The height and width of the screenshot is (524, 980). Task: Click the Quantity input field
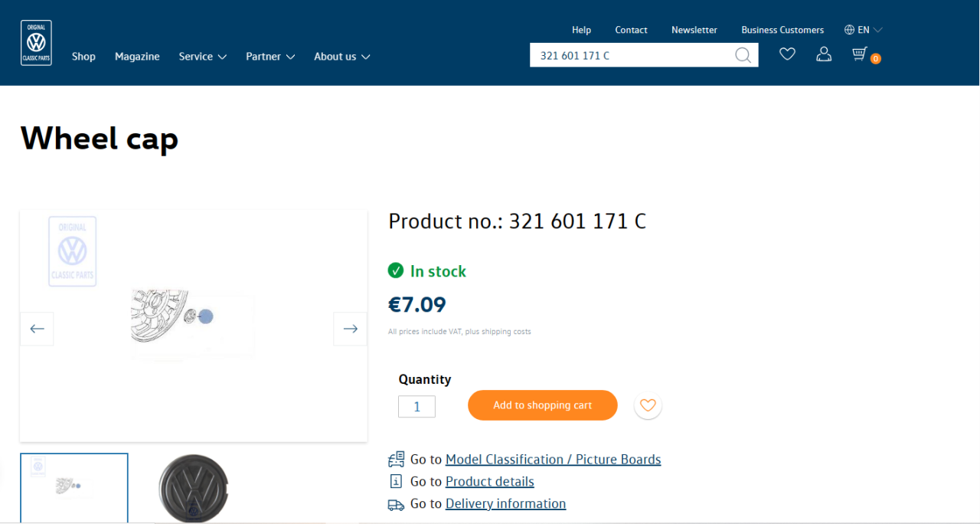pyautogui.click(x=416, y=407)
